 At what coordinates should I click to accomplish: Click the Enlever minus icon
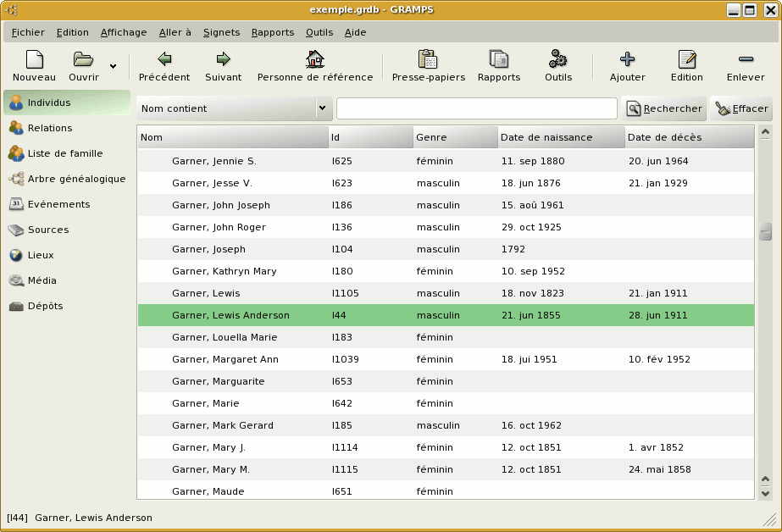coord(745,60)
